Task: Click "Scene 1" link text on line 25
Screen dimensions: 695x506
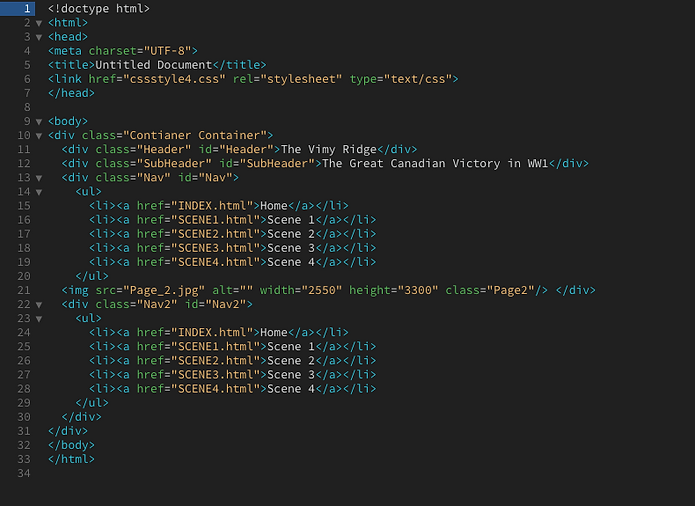Action: (x=291, y=346)
